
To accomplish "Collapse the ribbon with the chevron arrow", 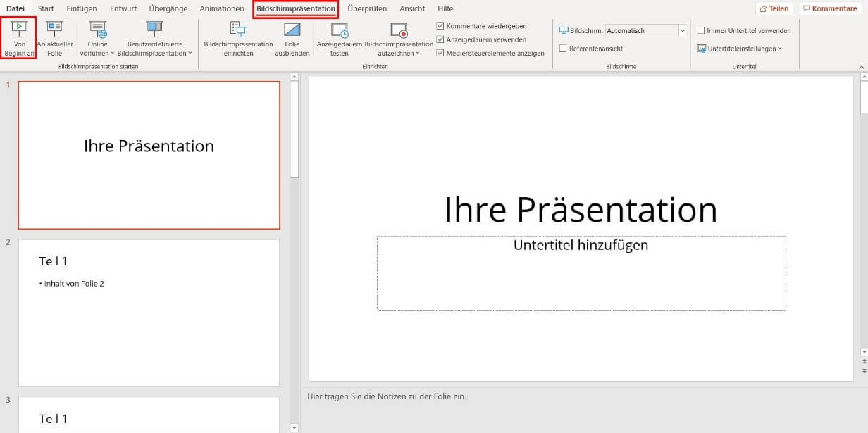I will pos(861,66).
